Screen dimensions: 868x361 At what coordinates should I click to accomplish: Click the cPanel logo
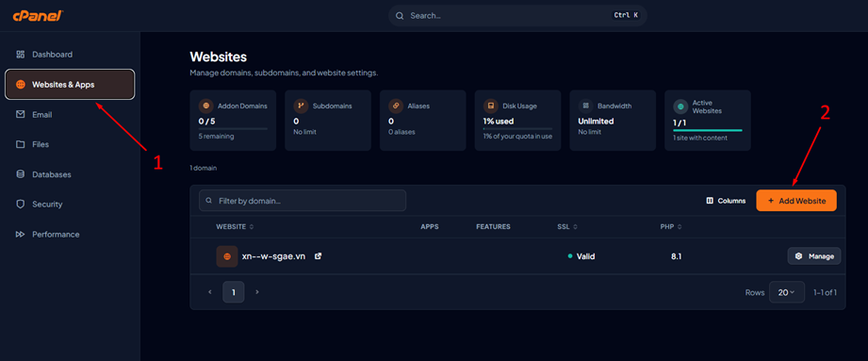tap(39, 16)
